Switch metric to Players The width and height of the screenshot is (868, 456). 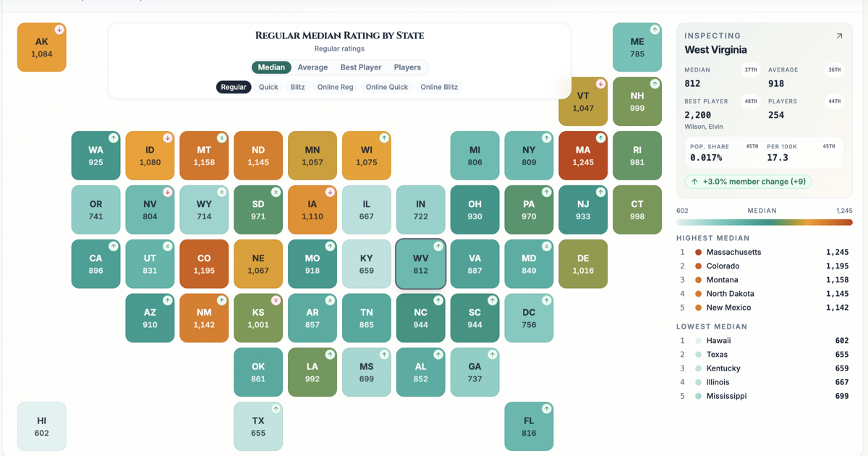(x=407, y=67)
